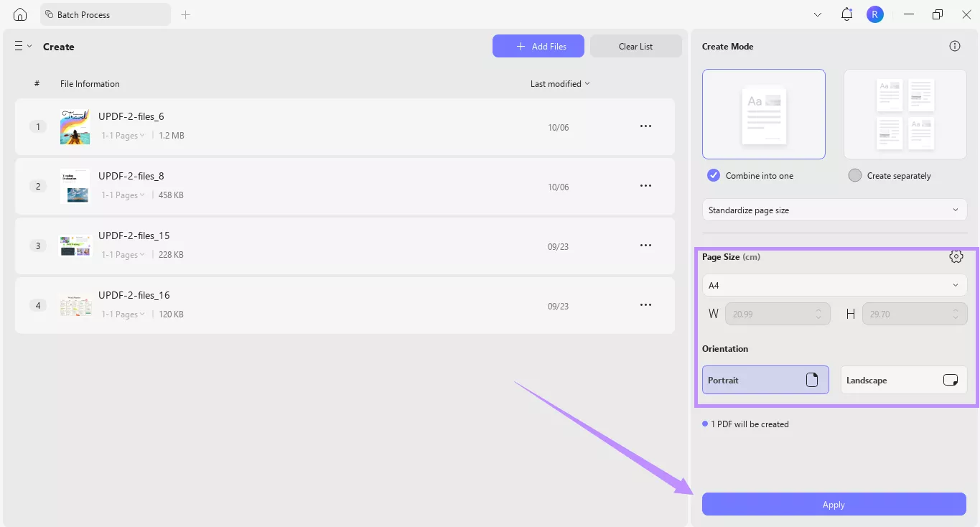
Task: Select the Combine into one option
Action: pyautogui.click(x=713, y=175)
